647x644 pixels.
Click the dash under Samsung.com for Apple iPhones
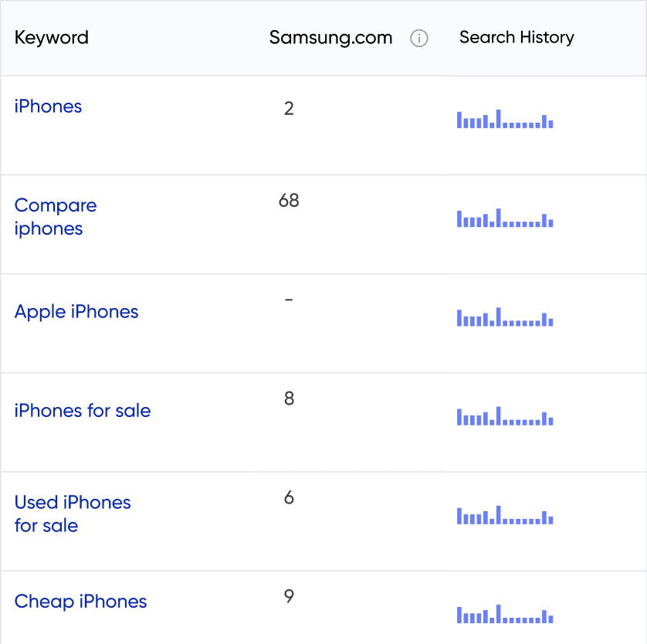click(290, 300)
